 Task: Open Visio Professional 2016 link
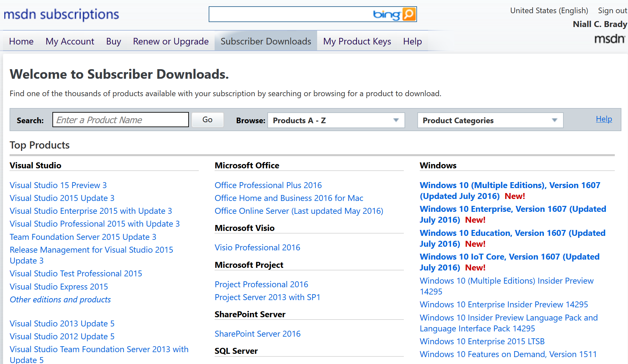pos(257,247)
